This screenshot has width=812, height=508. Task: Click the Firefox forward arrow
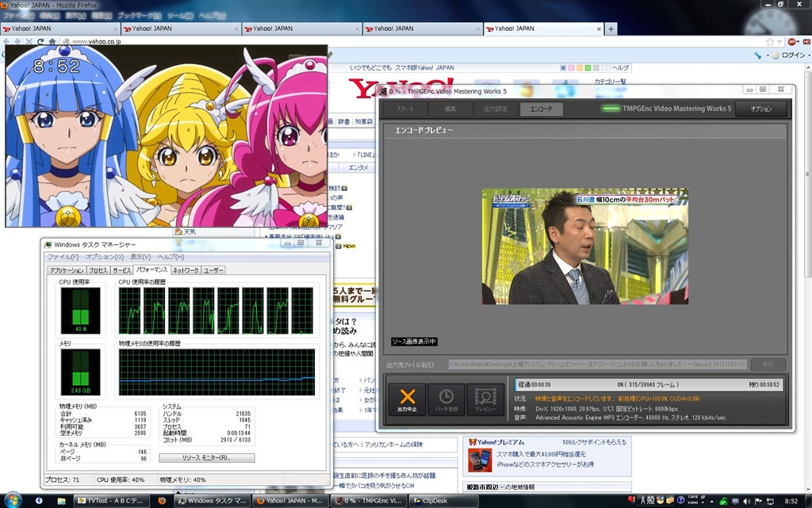click(x=17, y=41)
